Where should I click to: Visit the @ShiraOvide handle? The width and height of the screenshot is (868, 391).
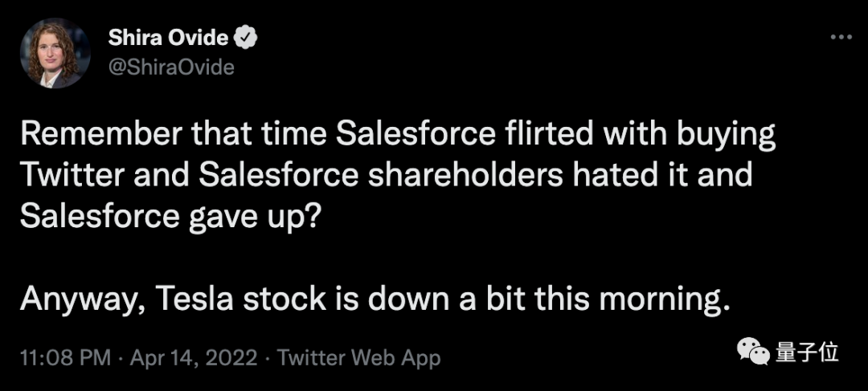click(x=171, y=67)
